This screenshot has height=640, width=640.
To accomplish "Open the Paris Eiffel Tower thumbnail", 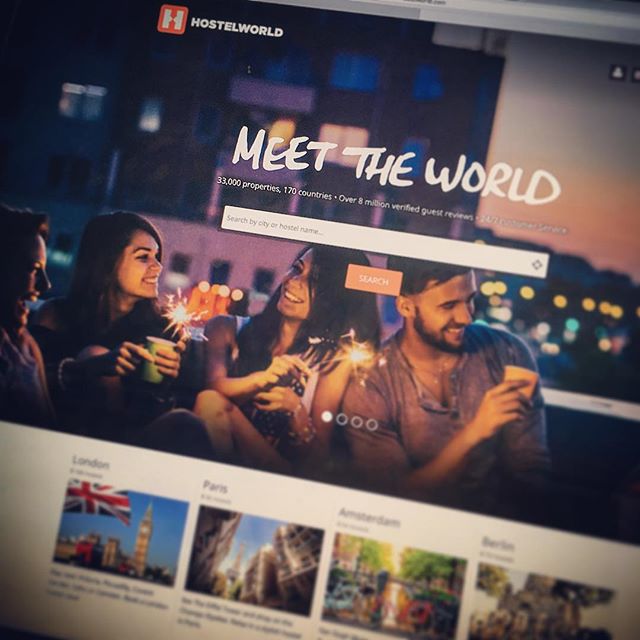I will 255,560.
